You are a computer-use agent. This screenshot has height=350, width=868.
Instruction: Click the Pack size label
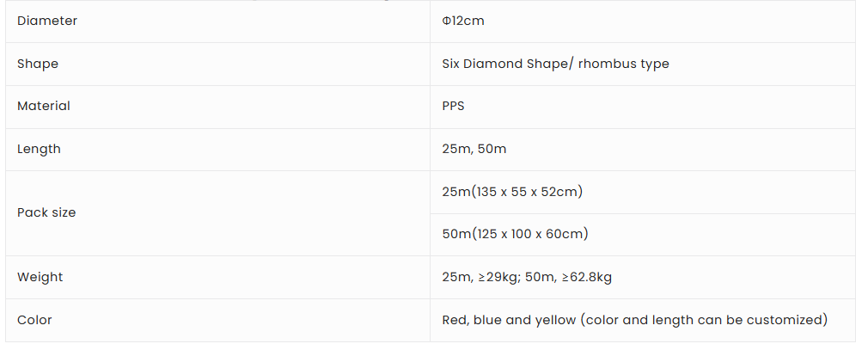(x=46, y=212)
